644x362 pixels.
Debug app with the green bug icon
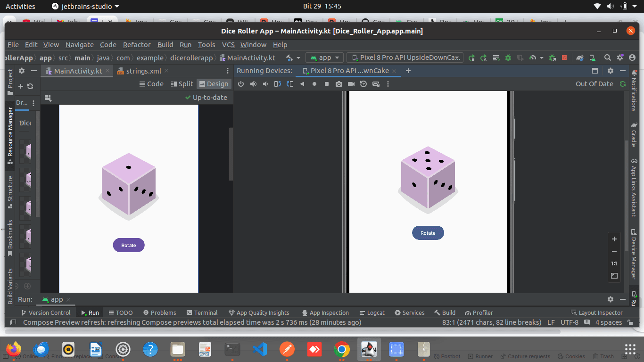[508, 58]
